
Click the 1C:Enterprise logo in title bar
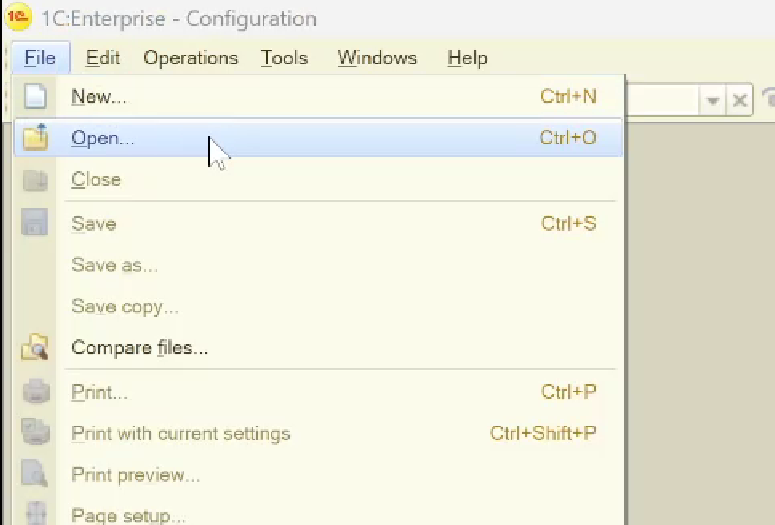point(17,18)
